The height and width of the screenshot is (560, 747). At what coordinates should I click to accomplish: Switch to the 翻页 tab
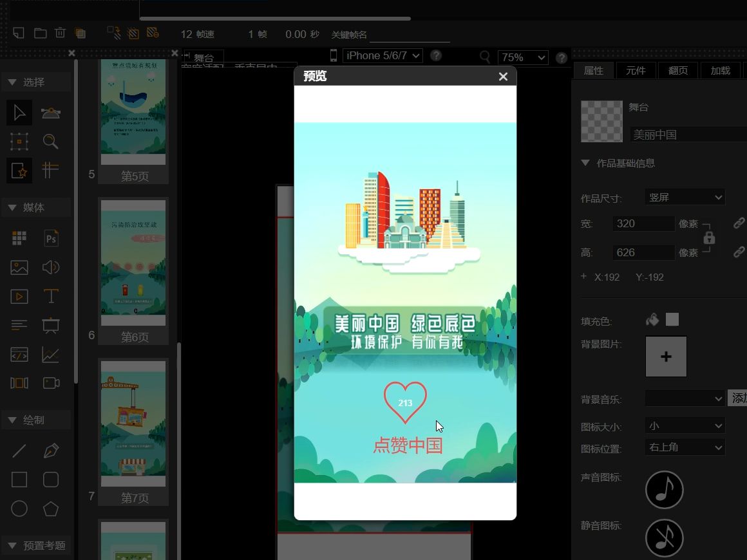pyautogui.click(x=678, y=70)
